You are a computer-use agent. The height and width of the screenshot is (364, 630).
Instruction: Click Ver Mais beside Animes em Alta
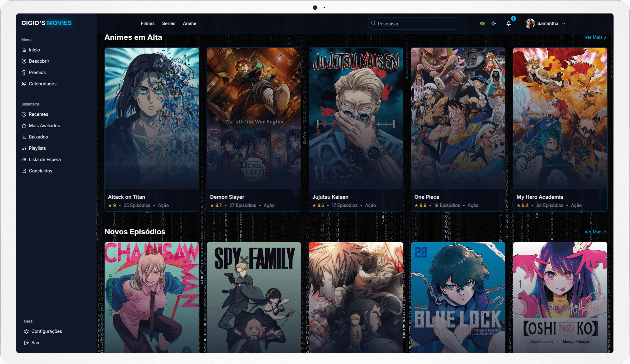pyautogui.click(x=595, y=37)
